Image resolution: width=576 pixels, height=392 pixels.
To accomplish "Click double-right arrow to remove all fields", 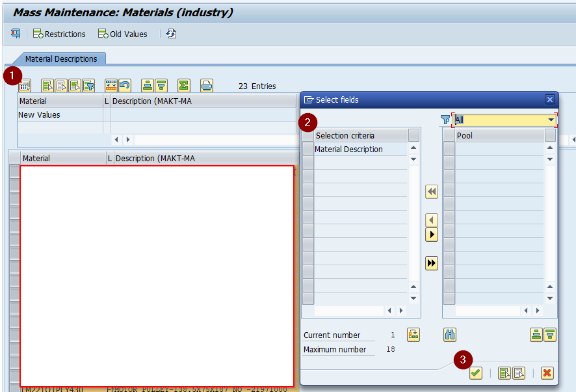I will tap(432, 263).
